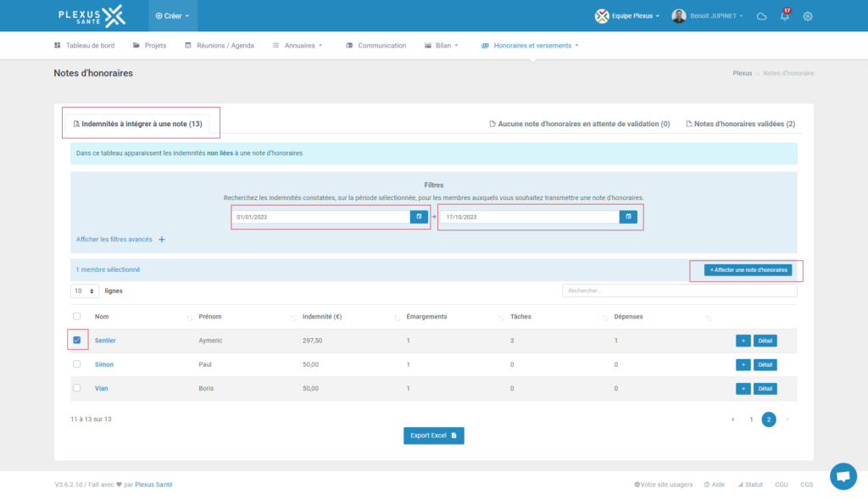Expand the Créer dropdown

tap(172, 16)
